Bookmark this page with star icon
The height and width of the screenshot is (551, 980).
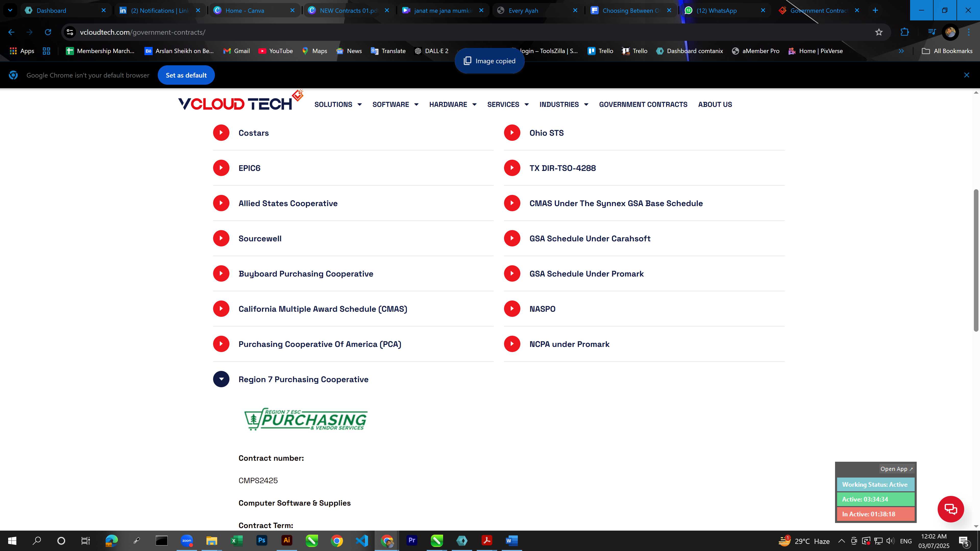pos(879,32)
